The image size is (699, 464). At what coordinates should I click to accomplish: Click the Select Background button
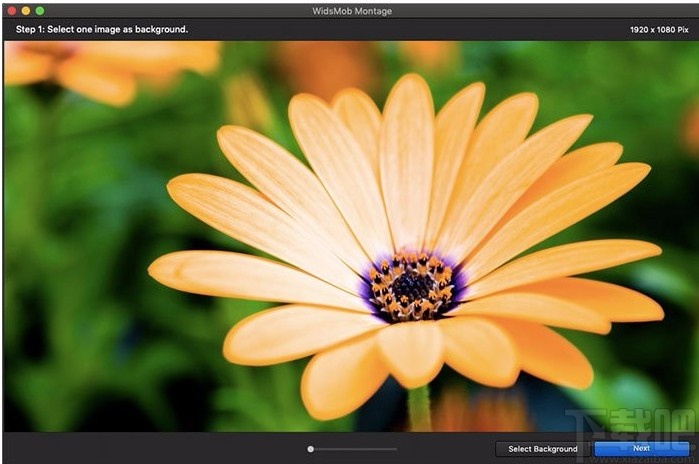[543, 449]
